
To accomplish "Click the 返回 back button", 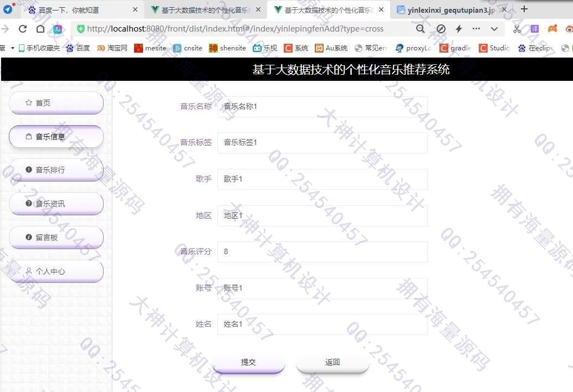I will 332,363.
